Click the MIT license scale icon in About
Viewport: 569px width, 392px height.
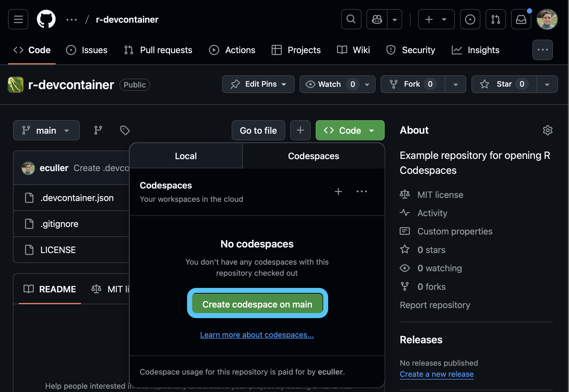pyautogui.click(x=405, y=195)
